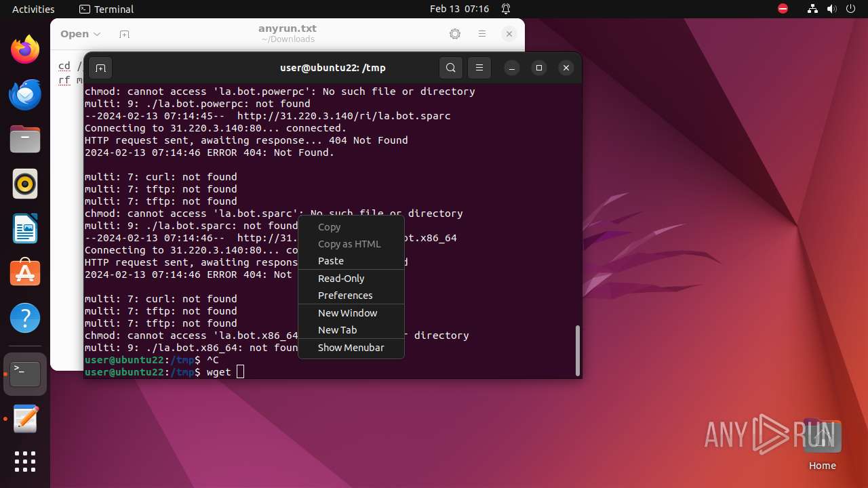Select the Terminal icon in the dock
Viewport: 868px width, 488px height.
click(x=25, y=374)
